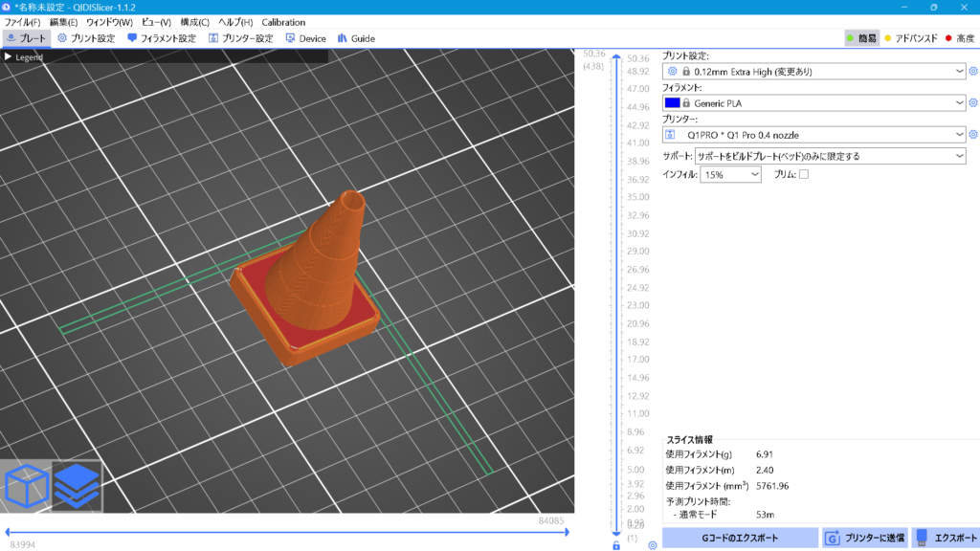Enable the ブリム (brim) checkbox
Image resolution: width=980 pixels, height=551 pixels.
(804, 174)
